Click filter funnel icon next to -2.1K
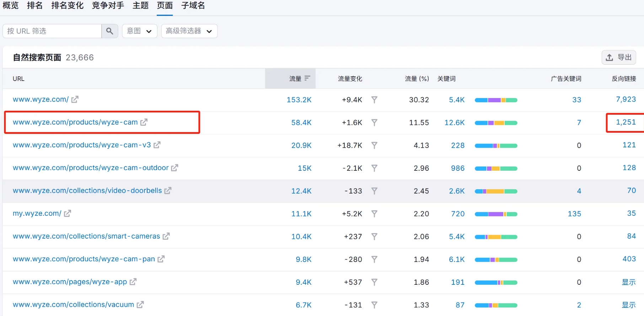 click(374, 168)
